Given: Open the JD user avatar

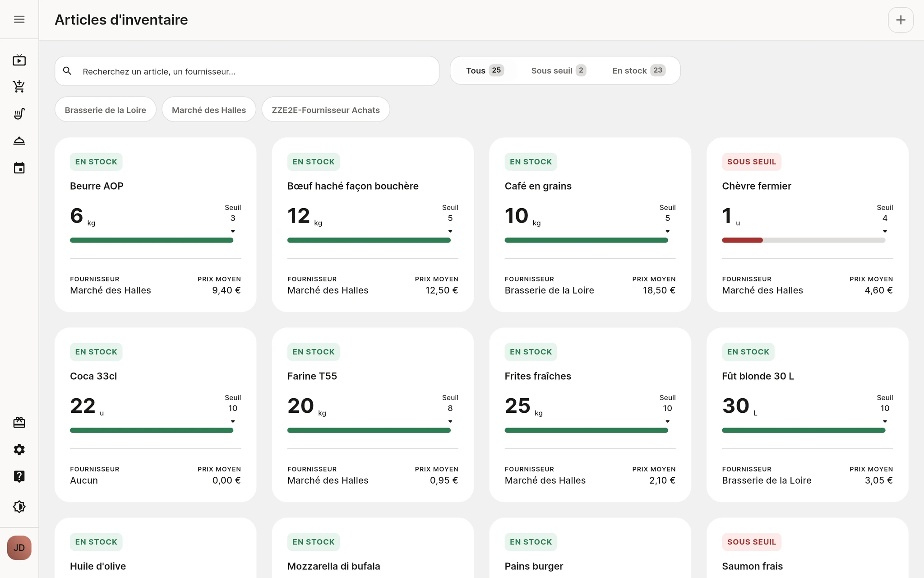Looking at the screenshot, I should pyautogui.click(x=19, y=548).
